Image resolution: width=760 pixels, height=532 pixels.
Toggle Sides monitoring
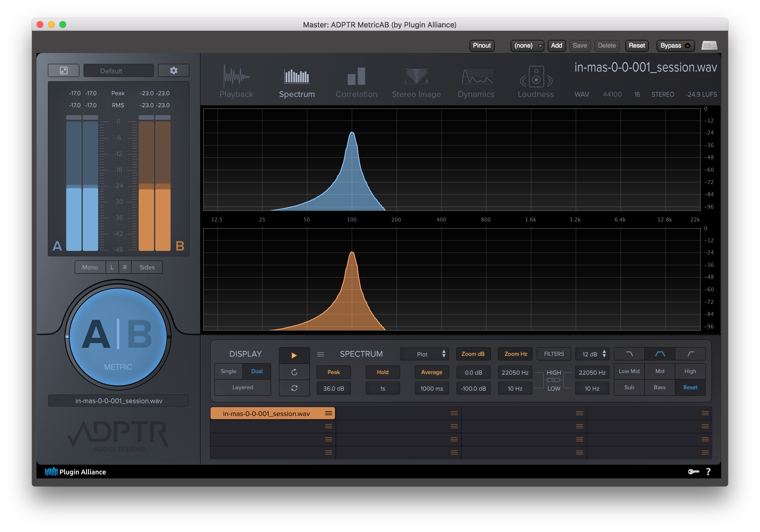[x=147, y=267]
